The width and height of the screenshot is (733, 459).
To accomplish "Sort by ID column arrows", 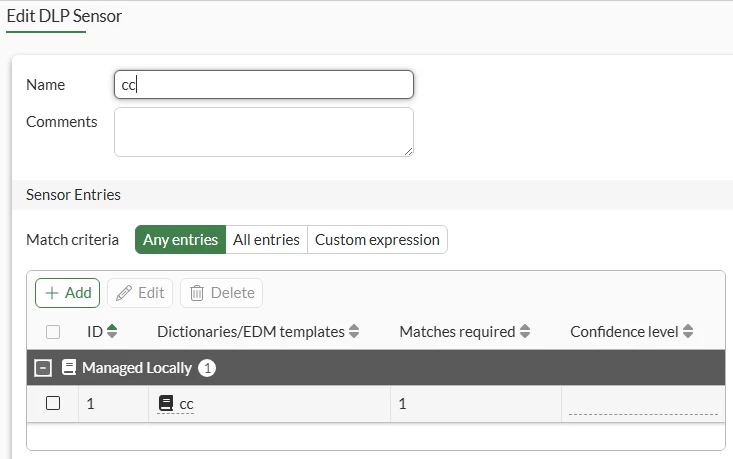I will pyautogui.click(x=112, y=331).
